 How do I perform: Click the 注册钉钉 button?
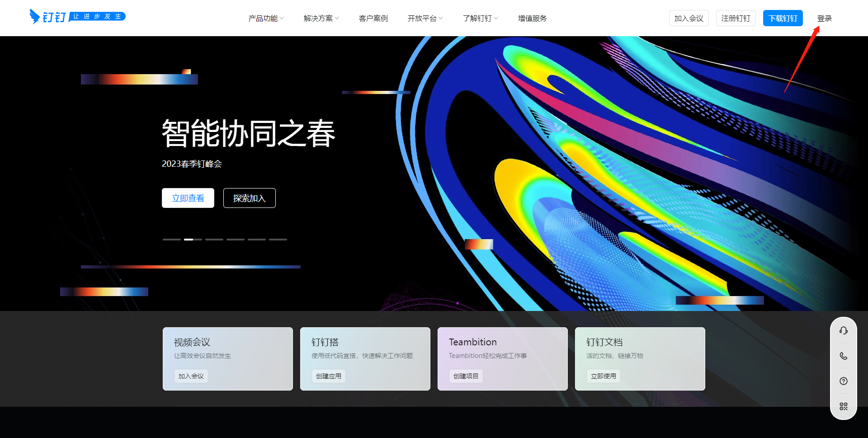736,19
